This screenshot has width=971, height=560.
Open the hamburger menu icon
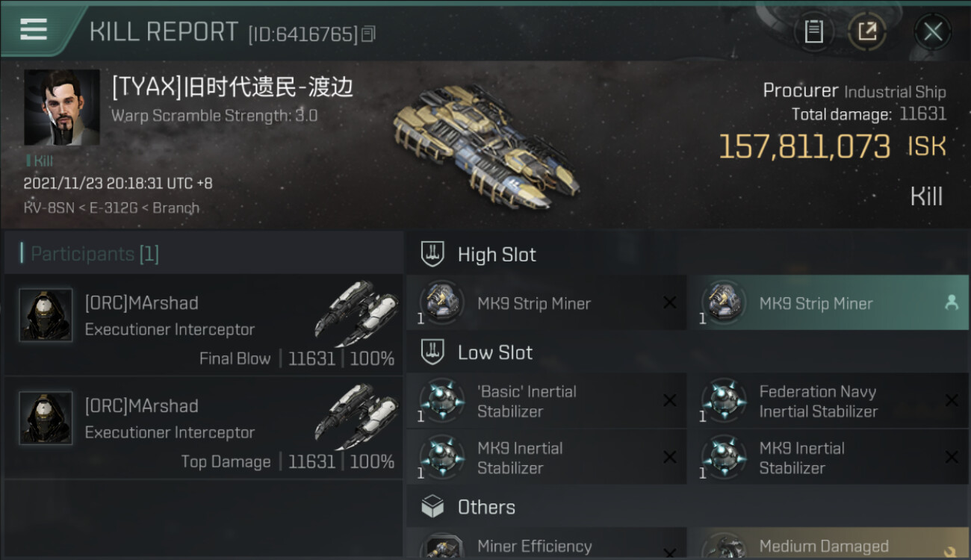click(x=34, y=30)
